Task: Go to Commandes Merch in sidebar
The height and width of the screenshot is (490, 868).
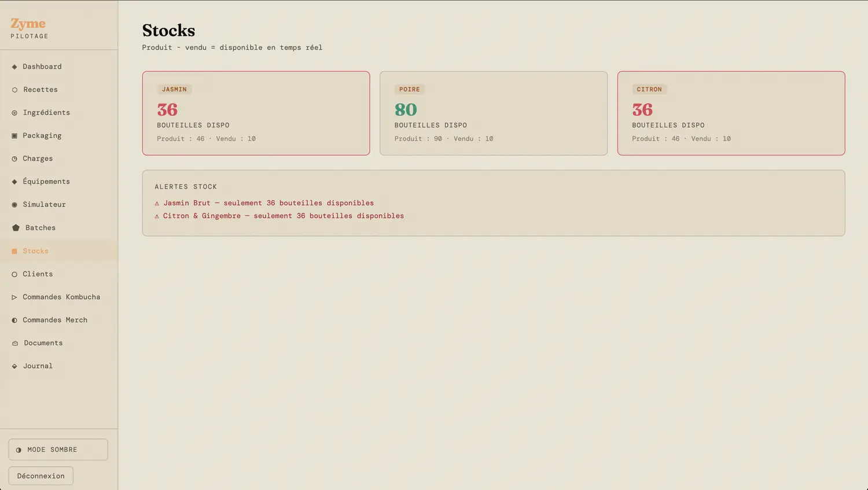Action: (x=59, y=320)
